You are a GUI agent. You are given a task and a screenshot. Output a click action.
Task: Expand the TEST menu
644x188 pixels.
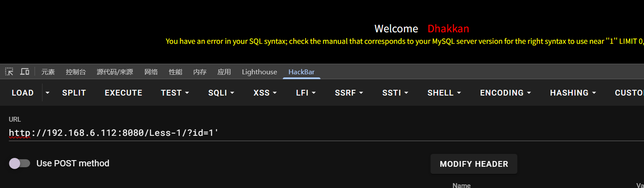[x=175, y=93]
